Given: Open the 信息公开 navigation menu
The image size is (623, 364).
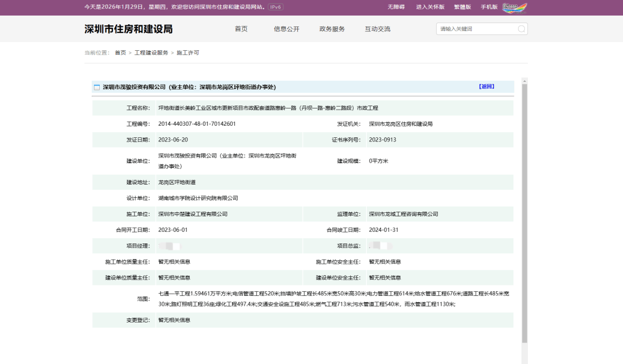Looking at the screenshot, I should tap(287, 29).
